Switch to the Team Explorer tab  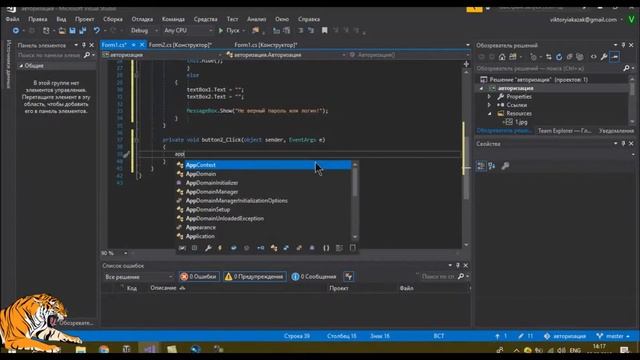point(564,131)
